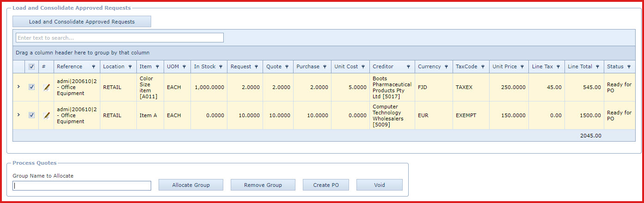644x203 pixels.
Task: Focus the grid search text box
Action: pos(120,38)
